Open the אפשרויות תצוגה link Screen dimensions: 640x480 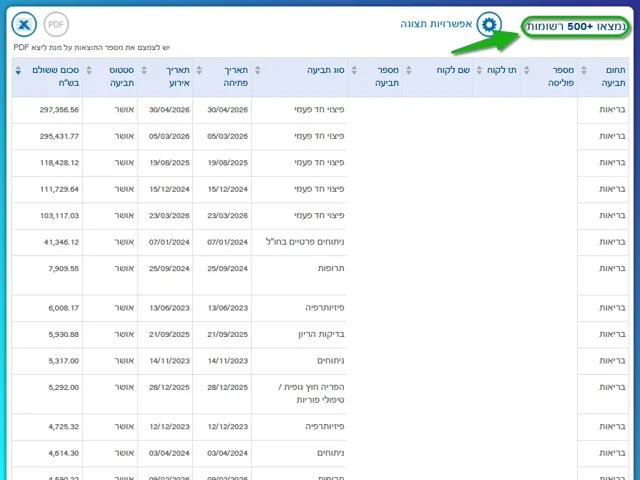click(436, 24)
